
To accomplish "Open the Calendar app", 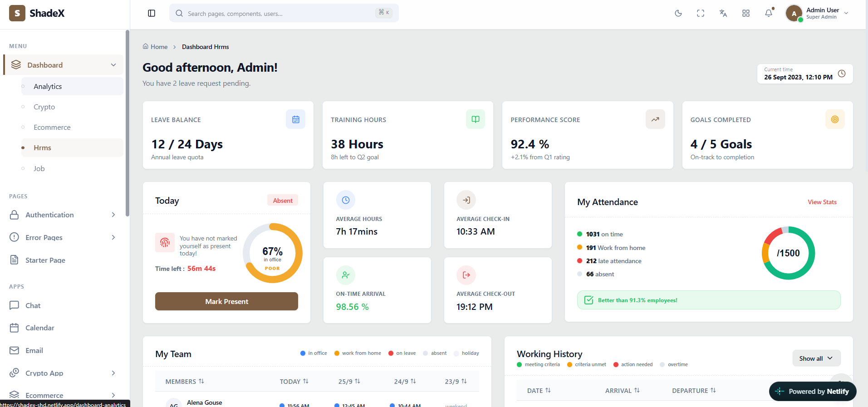I will [64, 328].
